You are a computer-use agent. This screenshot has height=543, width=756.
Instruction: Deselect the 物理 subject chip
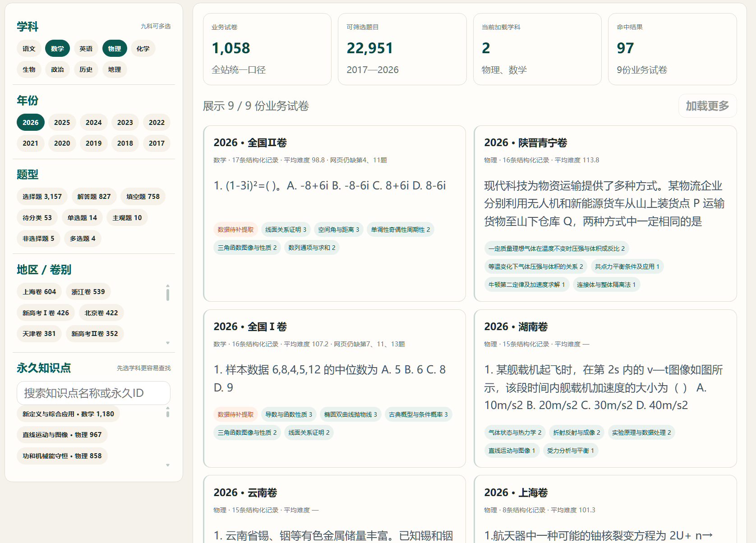[x=115, y=49]
